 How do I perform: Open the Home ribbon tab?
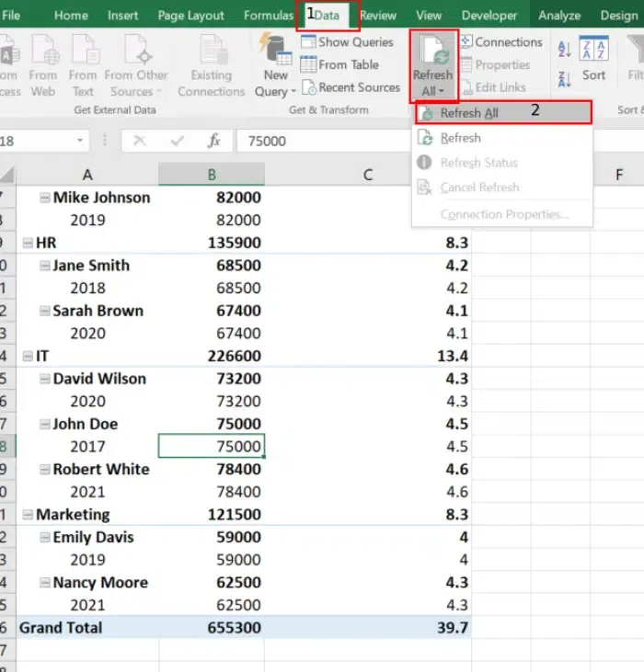(x=71, y=16)
